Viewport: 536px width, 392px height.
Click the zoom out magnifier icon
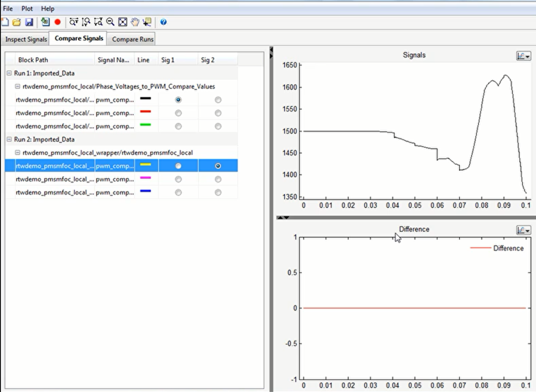[x=110, y=22]
